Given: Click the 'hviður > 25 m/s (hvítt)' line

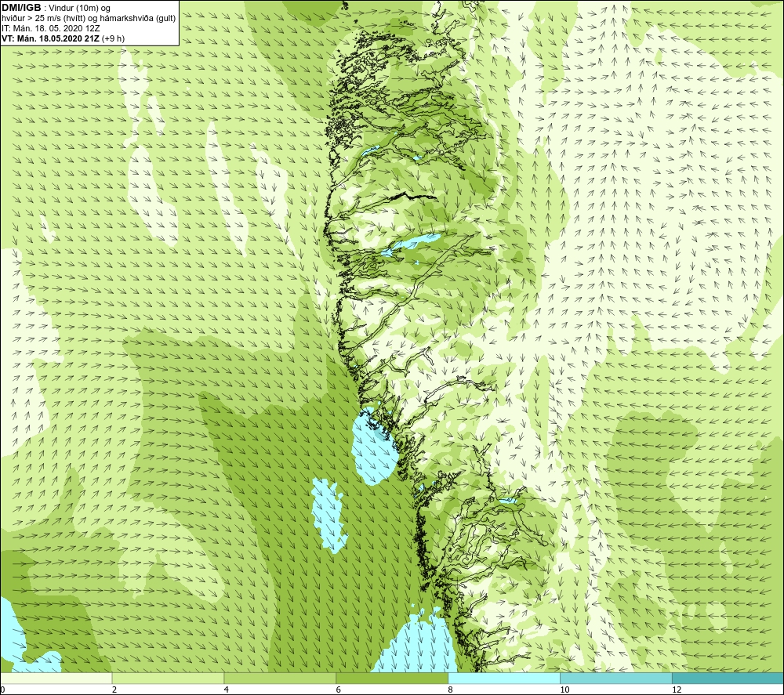Looking at the screenshot, I should click(x=43, y=19).
